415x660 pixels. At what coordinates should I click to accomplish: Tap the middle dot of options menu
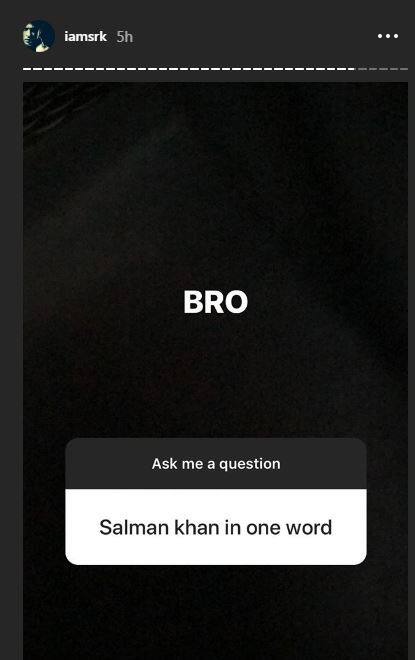tap(388, 36)
